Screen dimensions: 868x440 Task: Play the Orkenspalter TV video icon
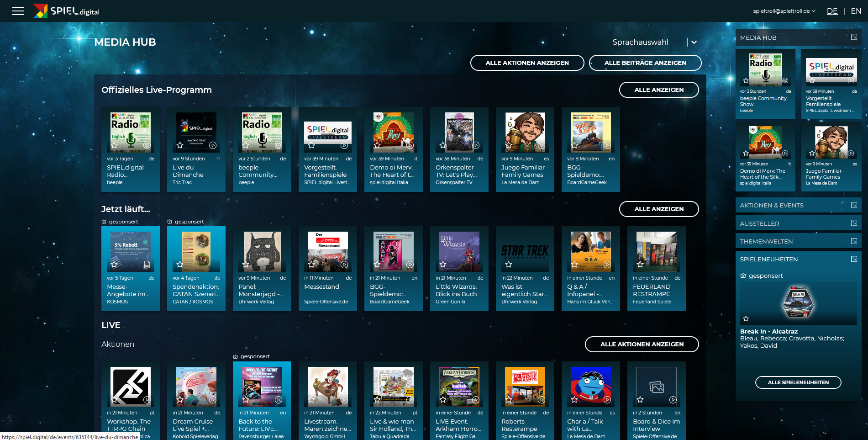pos(476,145)
